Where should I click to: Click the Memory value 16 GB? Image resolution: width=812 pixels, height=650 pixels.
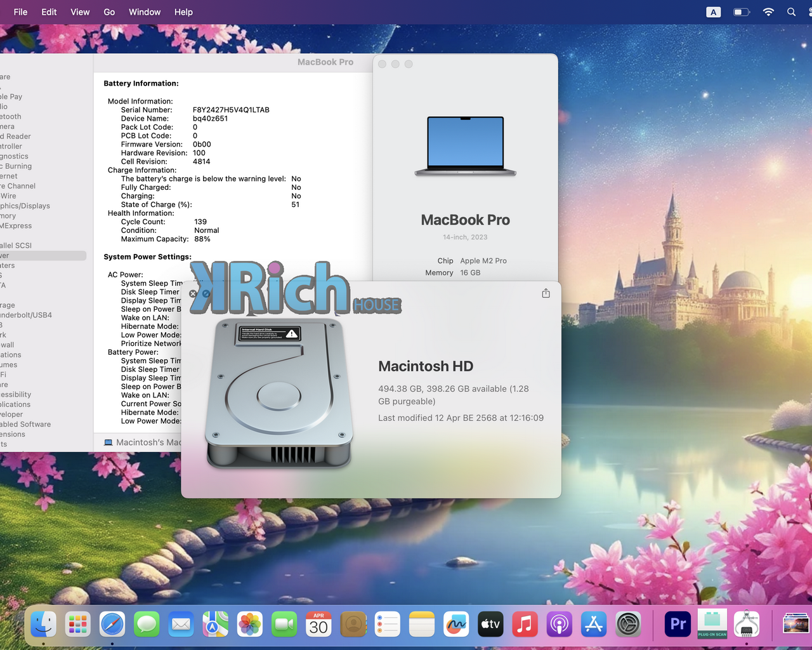[x=470, y=273]
